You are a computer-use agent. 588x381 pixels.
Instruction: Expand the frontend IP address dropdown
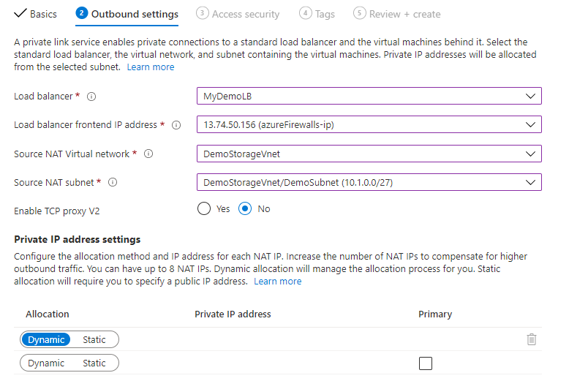coord(369,125)
